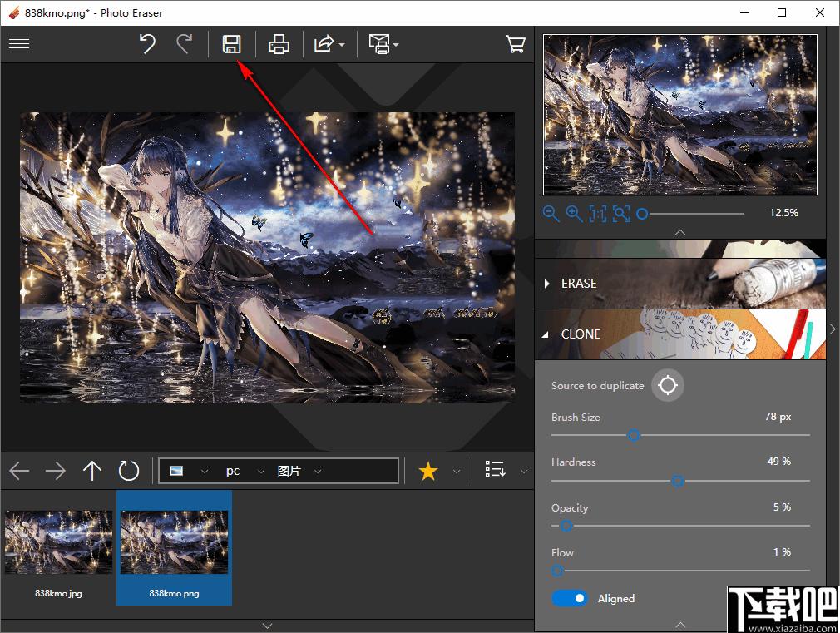840x633 pixels.
Task: Collapse the CLONE panel
Action: pyautogui.click(x=546, y=334)
